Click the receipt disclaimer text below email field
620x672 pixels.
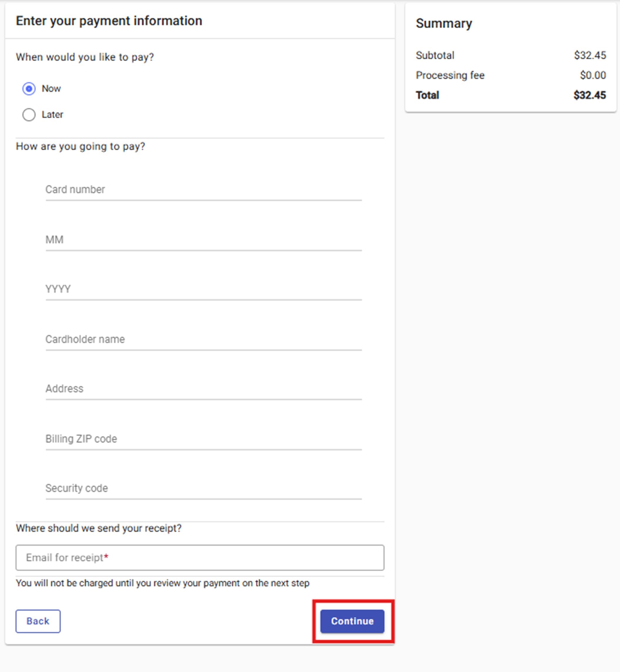(162, 584)
